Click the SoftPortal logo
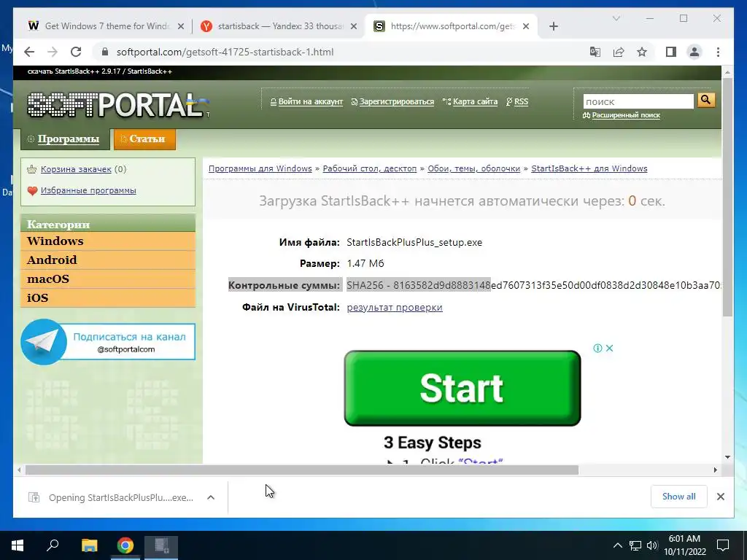747x560 pixels. pyautogui.click(x=117, y=105)
